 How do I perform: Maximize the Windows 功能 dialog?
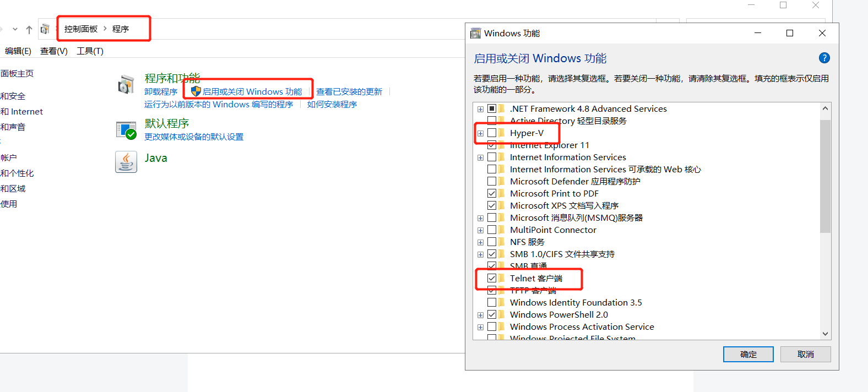[x=790, y=33]
